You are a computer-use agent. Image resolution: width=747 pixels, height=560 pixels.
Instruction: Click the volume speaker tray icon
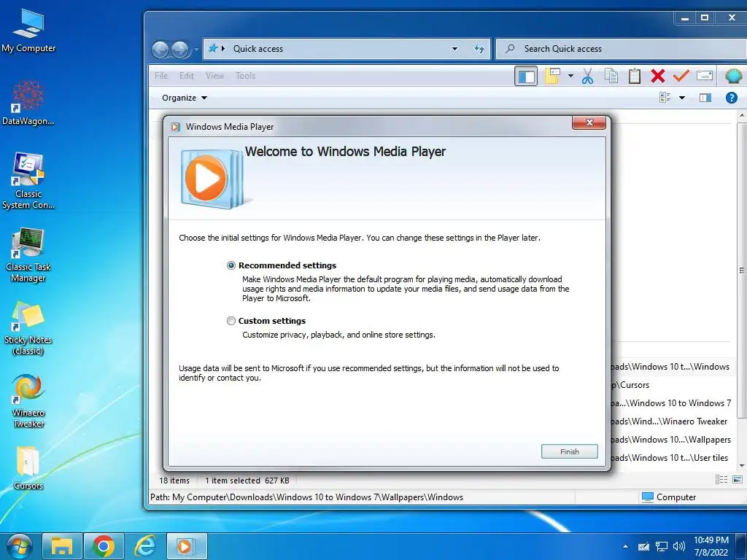(679, 546)
